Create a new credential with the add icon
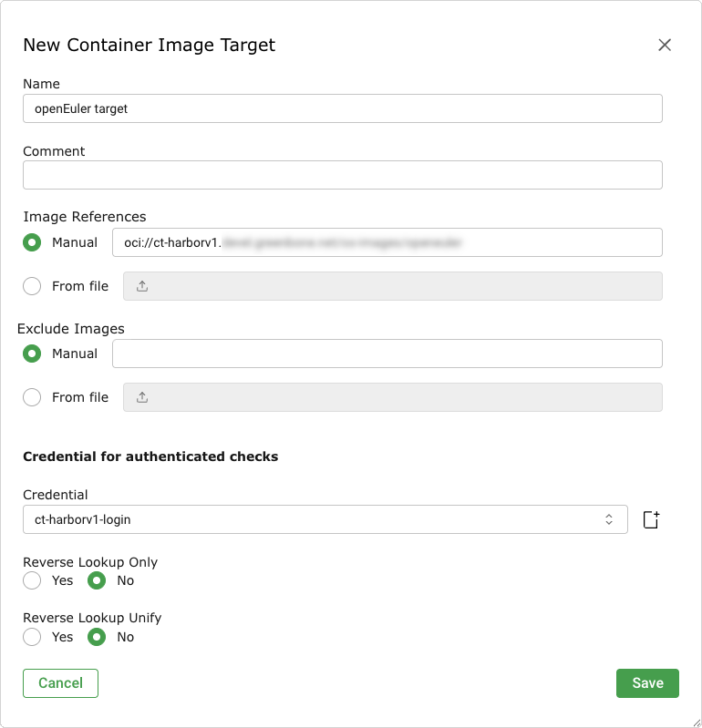Screen dimensions: 702x728 [650, 519]
